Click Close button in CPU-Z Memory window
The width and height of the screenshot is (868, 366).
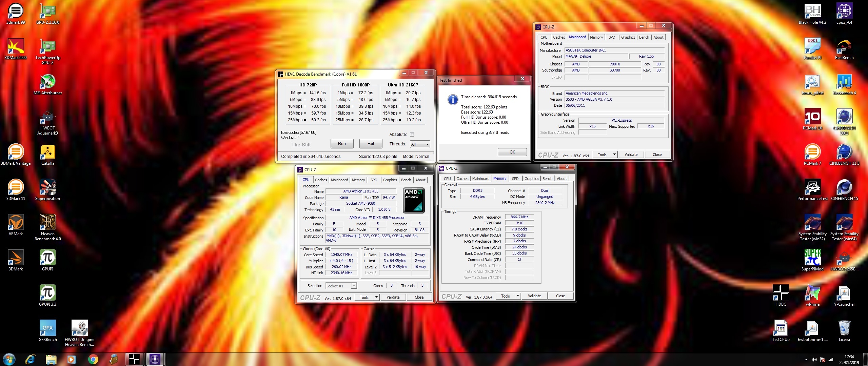[x=560, y=296]
